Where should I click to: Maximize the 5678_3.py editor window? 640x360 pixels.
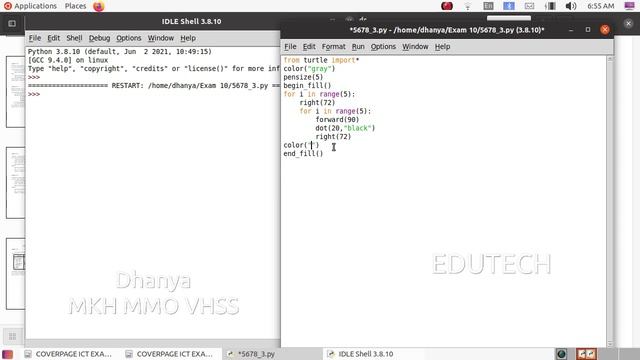tap(588, 30)
